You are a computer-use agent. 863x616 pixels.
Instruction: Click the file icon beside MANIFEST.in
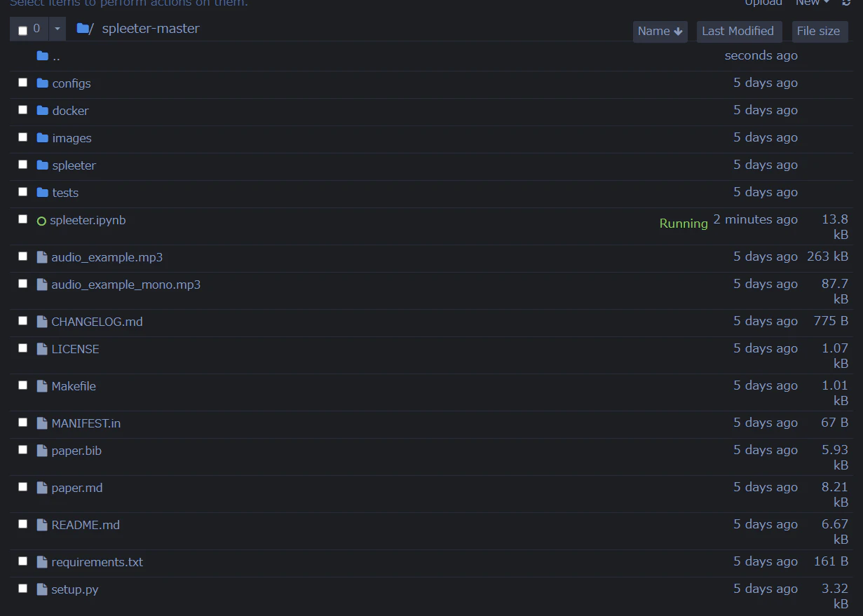(42, 423)
